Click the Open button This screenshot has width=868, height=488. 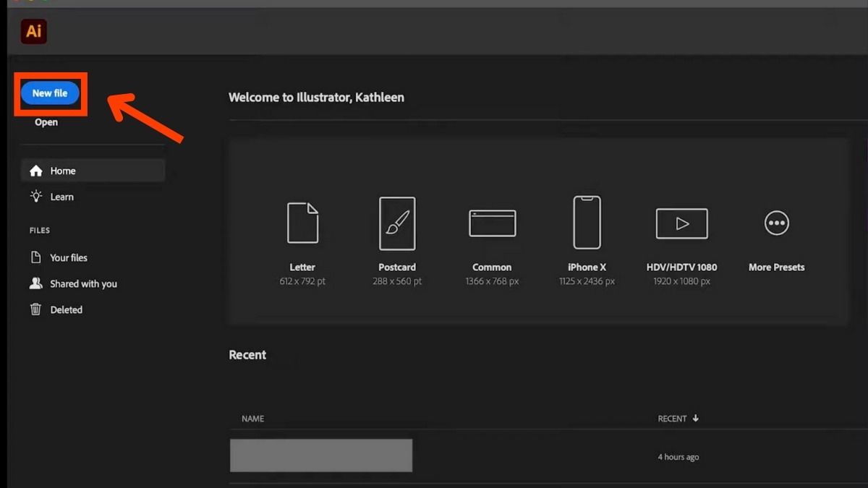pyautogui.click(x=46, y=122)
